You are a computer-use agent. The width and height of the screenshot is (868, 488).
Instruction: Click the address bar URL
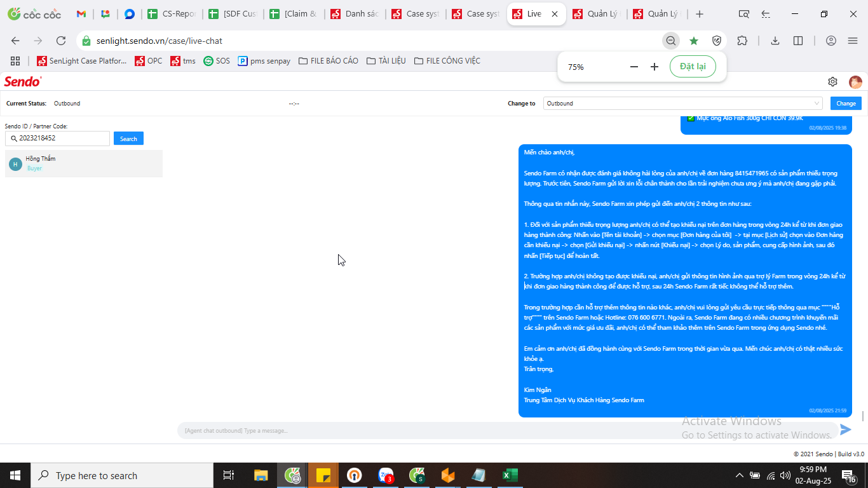[159, 41]
